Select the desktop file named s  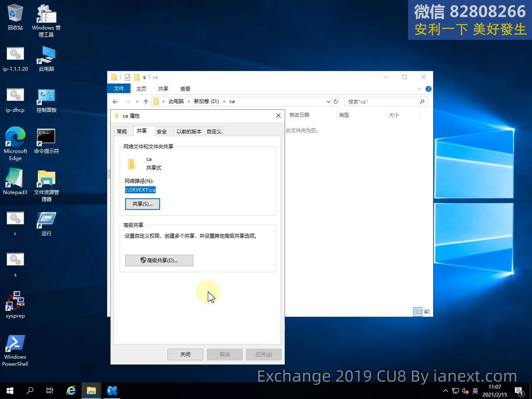click(15, 265)
